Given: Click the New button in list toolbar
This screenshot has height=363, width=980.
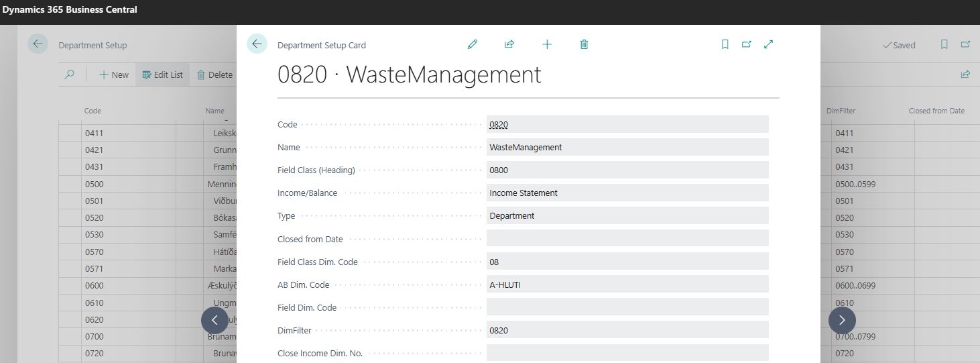Looking at the screenshot, I should click(114, 74).
